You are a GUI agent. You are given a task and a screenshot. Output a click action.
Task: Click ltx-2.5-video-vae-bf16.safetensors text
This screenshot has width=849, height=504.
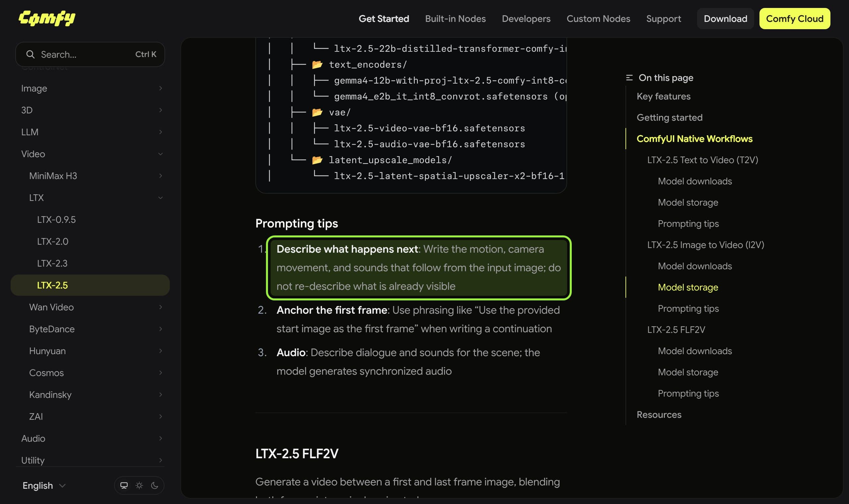pos(429,128)
